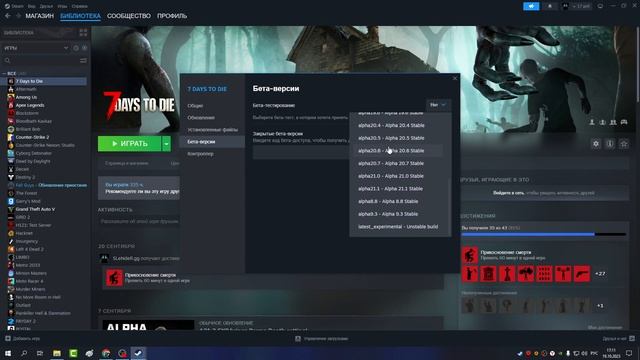640x360 pixels.
Task: Go to СООБЩЕСТВО in top navigation
Action: 129,16
